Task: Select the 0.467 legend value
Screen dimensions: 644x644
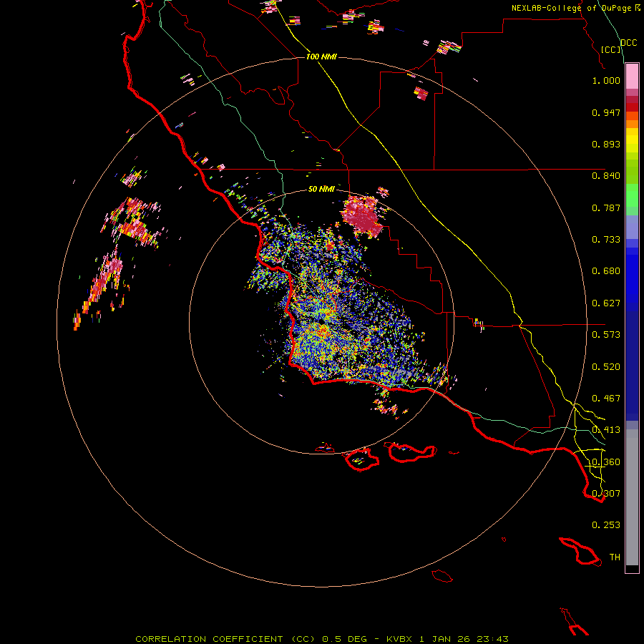Action: (x=606, y=399)
